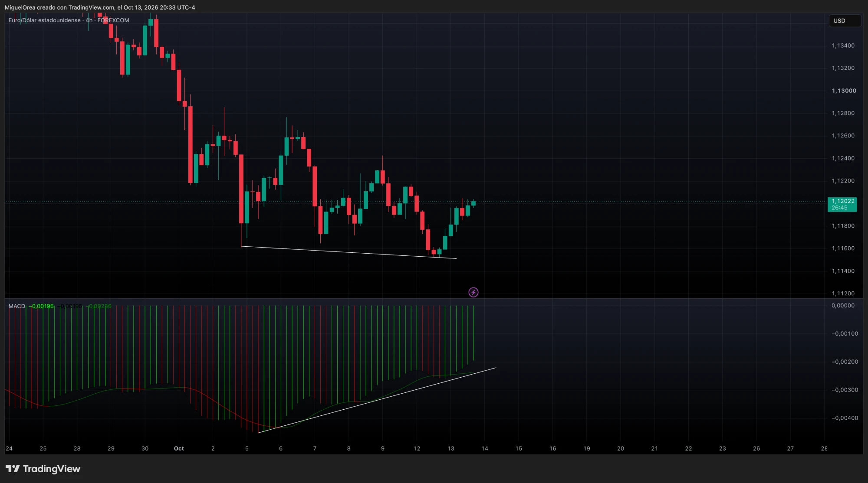Select the MACD indicator label
This screenshot has height=483, width=868.
[17, 306]
